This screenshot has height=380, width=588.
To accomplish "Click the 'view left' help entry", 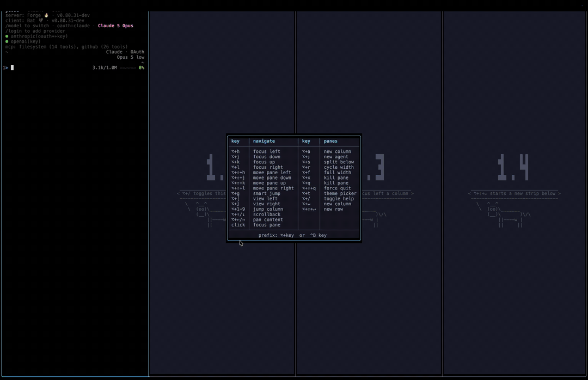I will click(265, 199).
